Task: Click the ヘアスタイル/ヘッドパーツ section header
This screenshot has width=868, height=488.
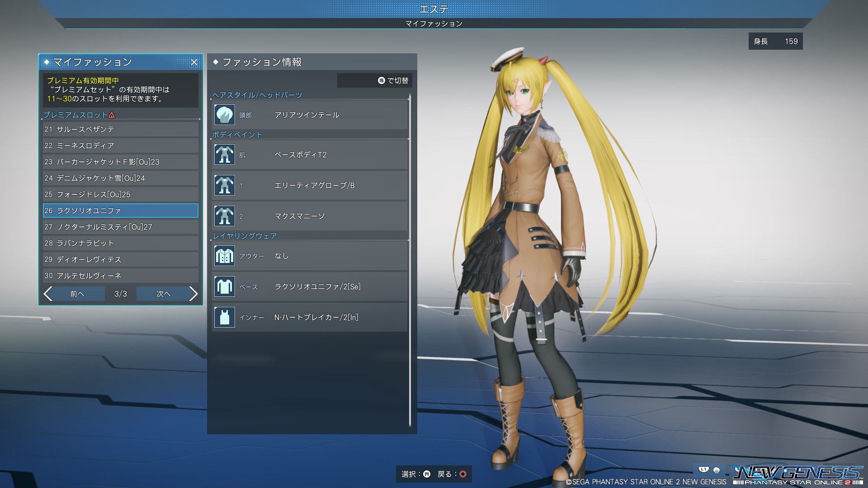Action: (257, 95)
